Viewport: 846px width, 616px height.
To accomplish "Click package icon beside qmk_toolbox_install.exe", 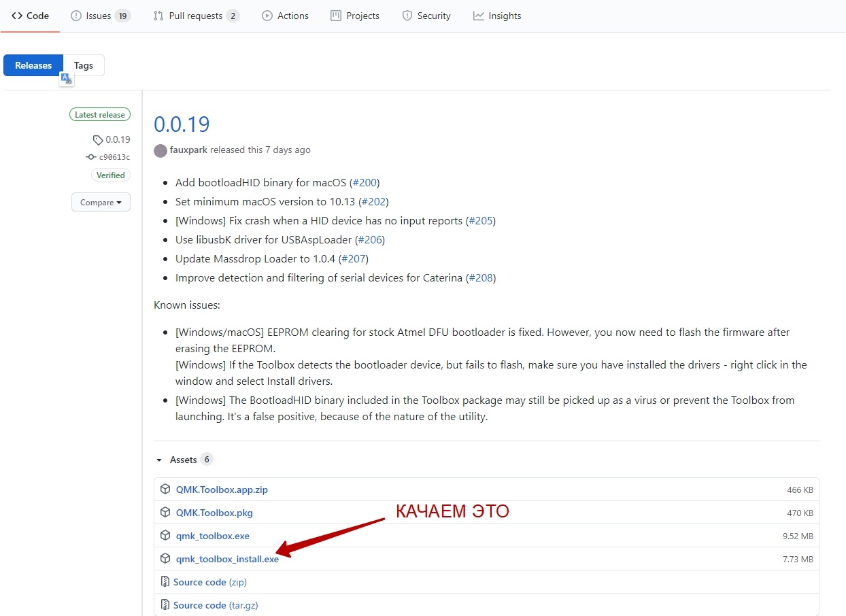I will [x=165, y=559].
